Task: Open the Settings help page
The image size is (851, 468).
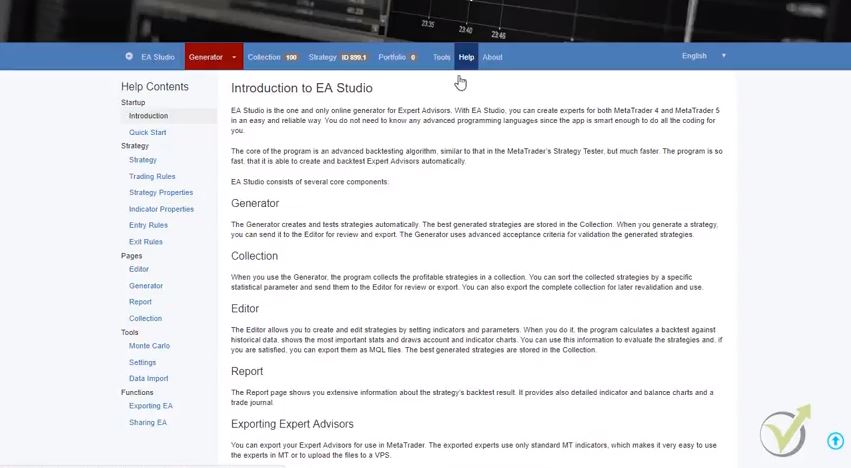Action: (142, 362)
